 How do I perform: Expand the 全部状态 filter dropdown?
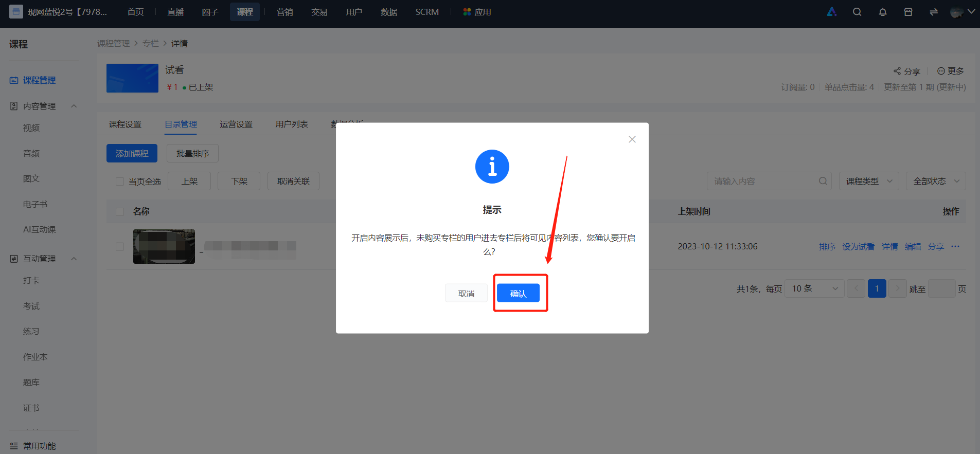(x=936, y=181)
